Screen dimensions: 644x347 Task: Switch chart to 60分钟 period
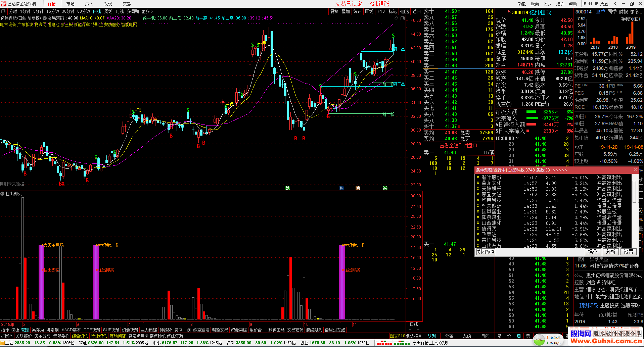pyautogui.click(x=84, y=11)
